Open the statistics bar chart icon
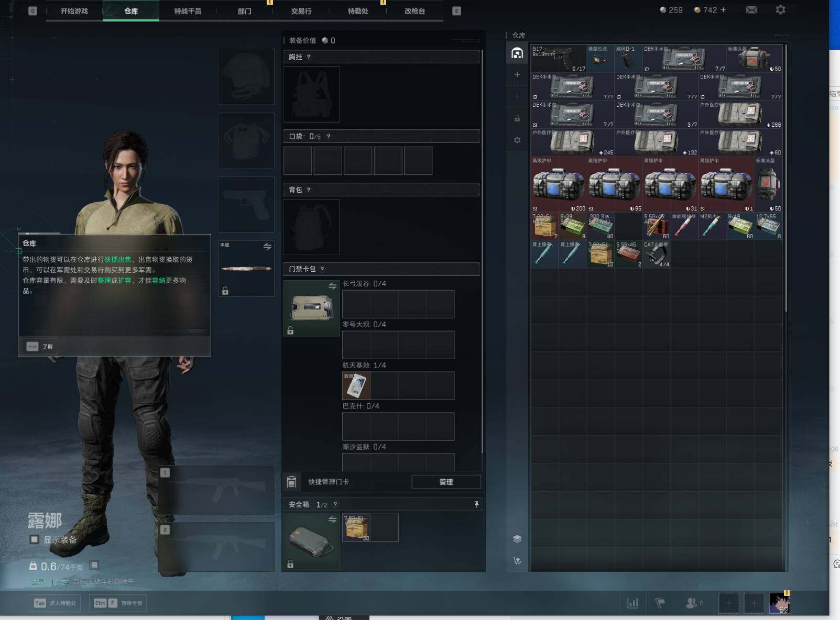840x620 pixels. 633,603
